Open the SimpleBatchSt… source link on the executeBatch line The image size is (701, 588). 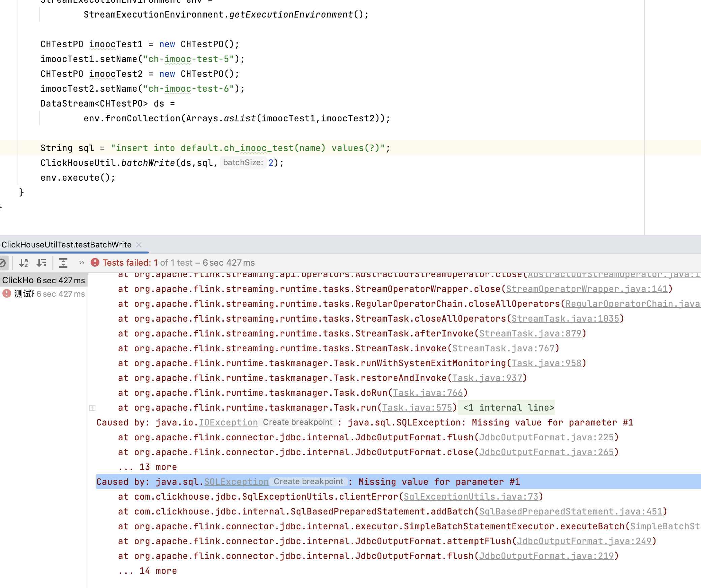coord(666,526)
